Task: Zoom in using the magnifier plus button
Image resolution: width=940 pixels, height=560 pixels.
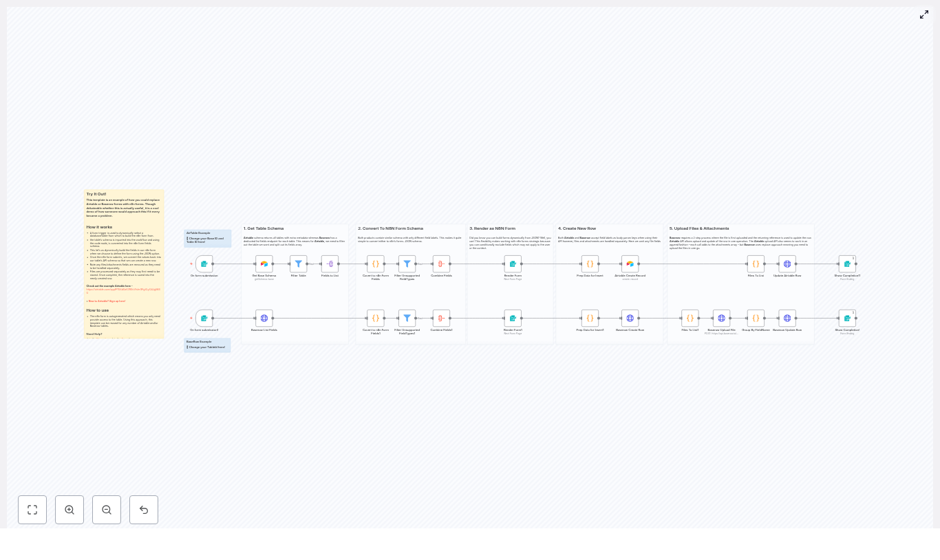Action: pyautogui.click(x=70, y=510)
